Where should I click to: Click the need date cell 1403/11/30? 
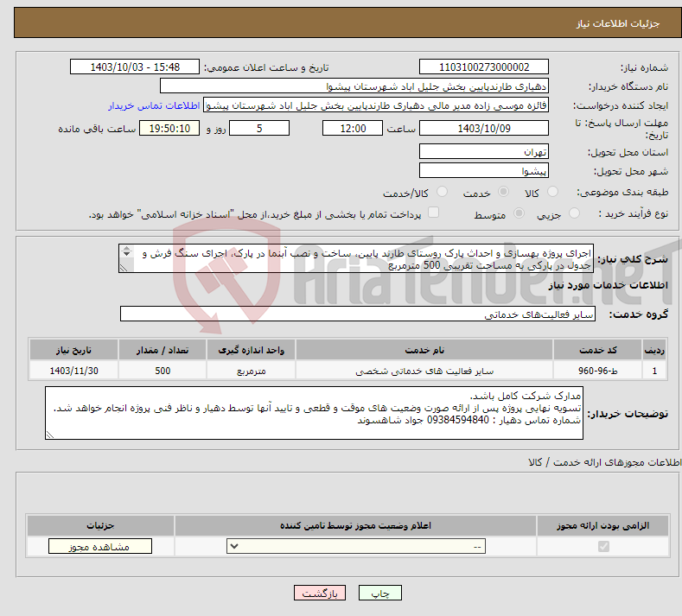point(74,371)
